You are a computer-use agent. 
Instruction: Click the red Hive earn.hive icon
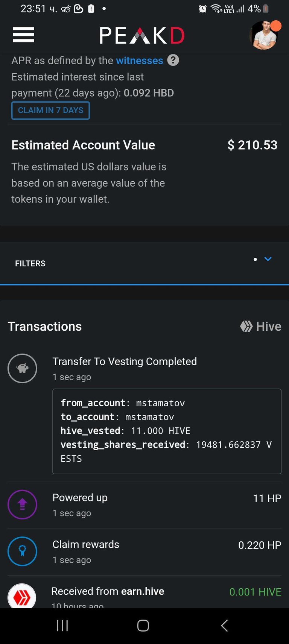point(22,596)
